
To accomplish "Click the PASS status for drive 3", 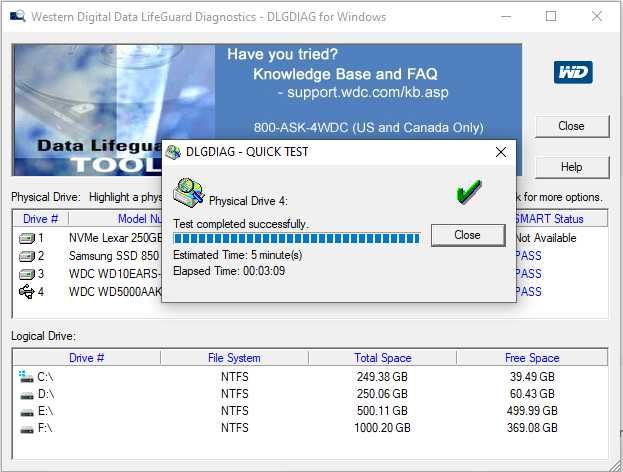I will pos(528,274).
